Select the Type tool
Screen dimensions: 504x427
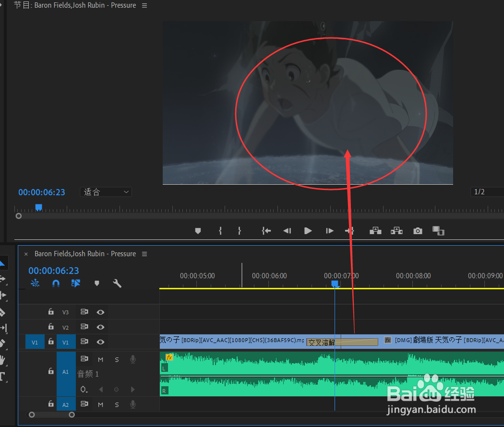(2, 376)
